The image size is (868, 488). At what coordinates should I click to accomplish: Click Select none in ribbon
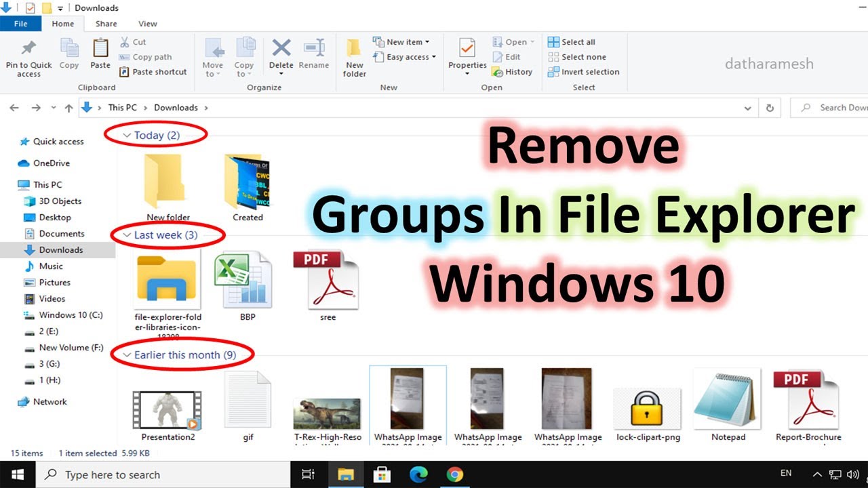pos(577,57)
